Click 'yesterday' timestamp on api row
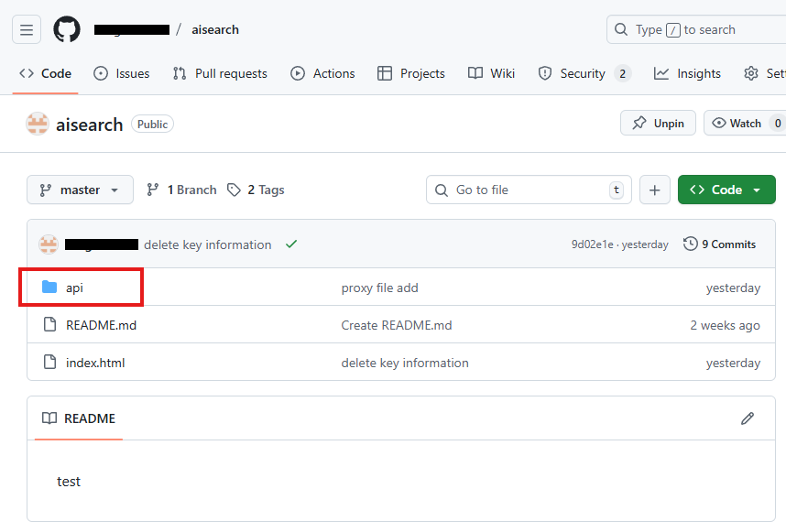This screenshot has height=532, width=786. (x=733, y=288)
